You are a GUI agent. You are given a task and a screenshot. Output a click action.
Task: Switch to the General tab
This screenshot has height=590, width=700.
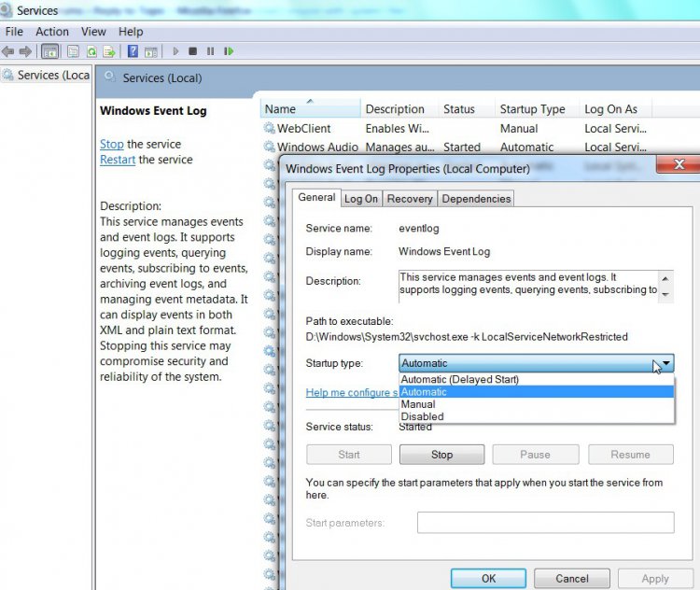316,197
